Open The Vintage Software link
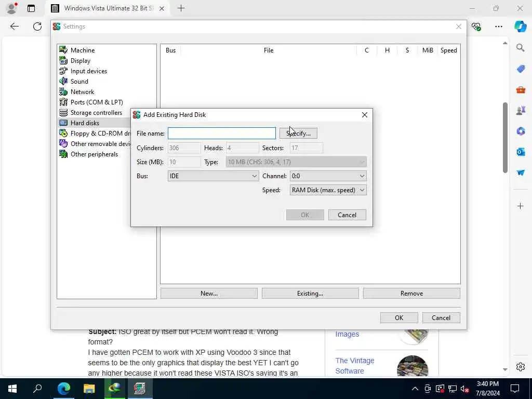532x399 pixels. click(354, 366)
